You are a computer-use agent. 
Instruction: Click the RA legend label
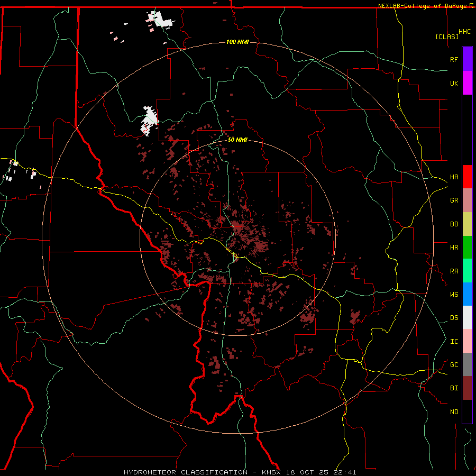point(454,271)
